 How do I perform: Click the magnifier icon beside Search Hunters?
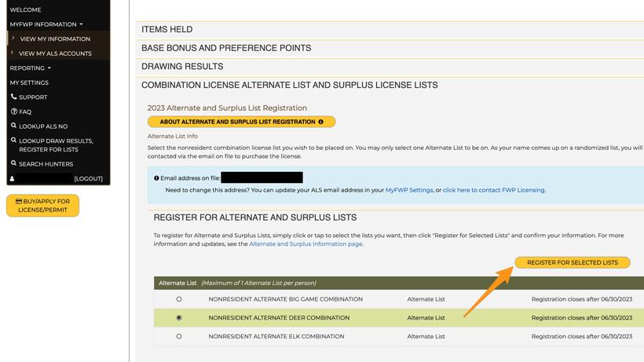(x=13, y=163)
